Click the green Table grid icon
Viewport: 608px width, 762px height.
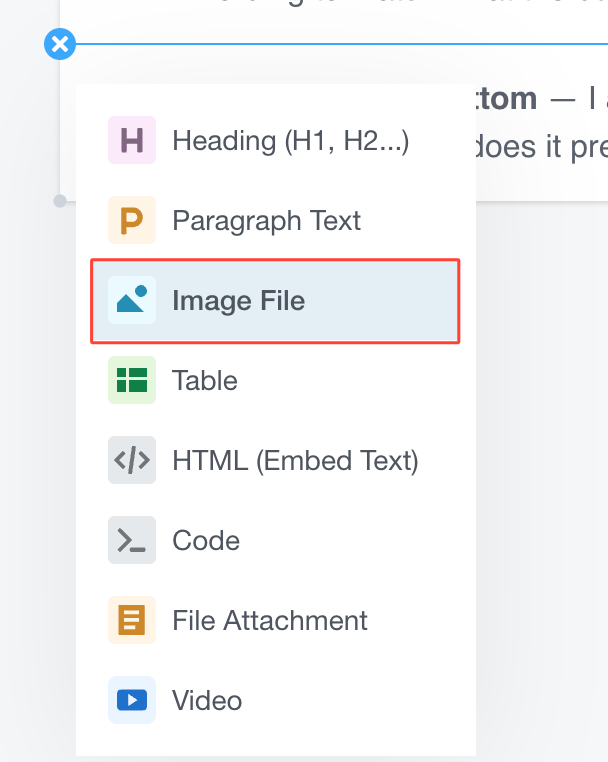(132, 380)
